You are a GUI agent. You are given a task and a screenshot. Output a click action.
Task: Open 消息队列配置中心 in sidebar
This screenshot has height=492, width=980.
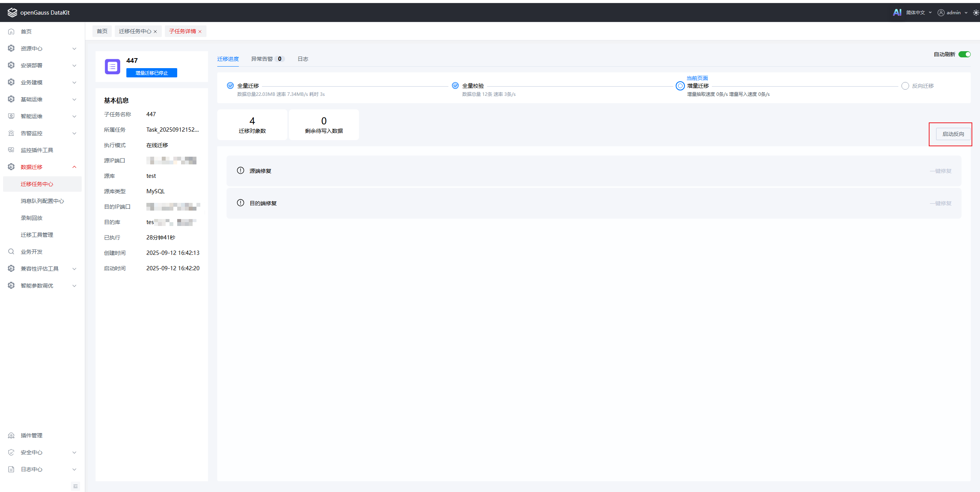[x=42, y=201]
